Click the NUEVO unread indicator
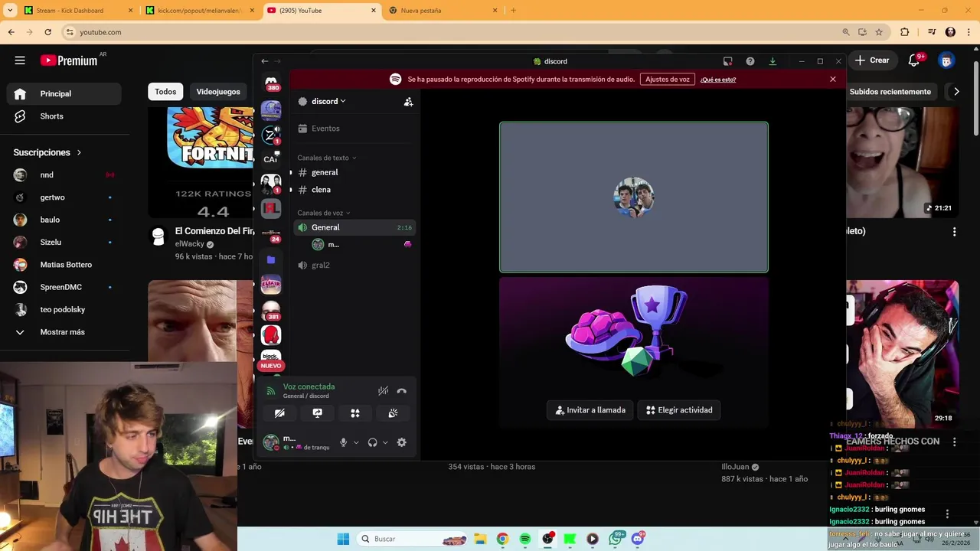The width and height of the screenshot is (980, 551). coord(271,366)
